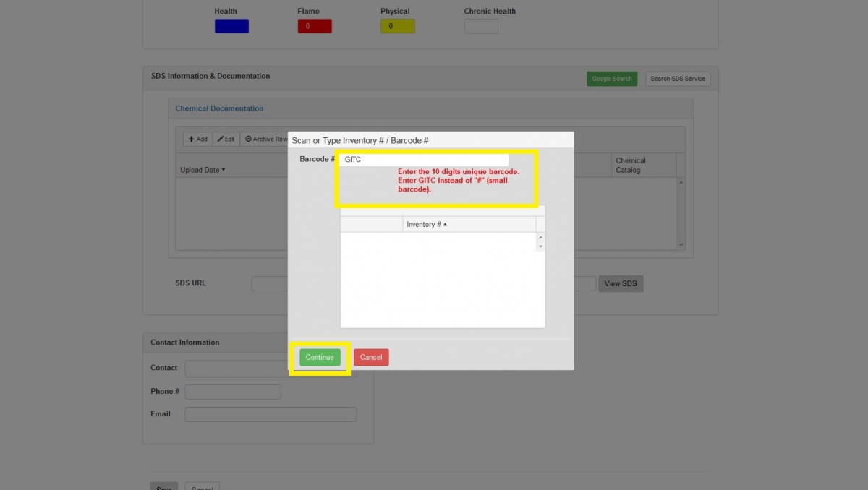
Task: Open the View SDS button
Action: 620,283
